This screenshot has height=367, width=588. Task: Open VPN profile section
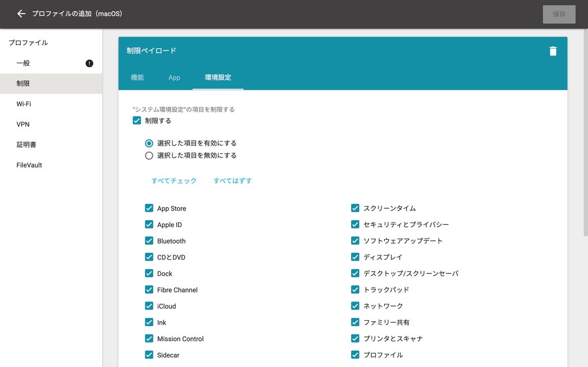click(51, 124)
